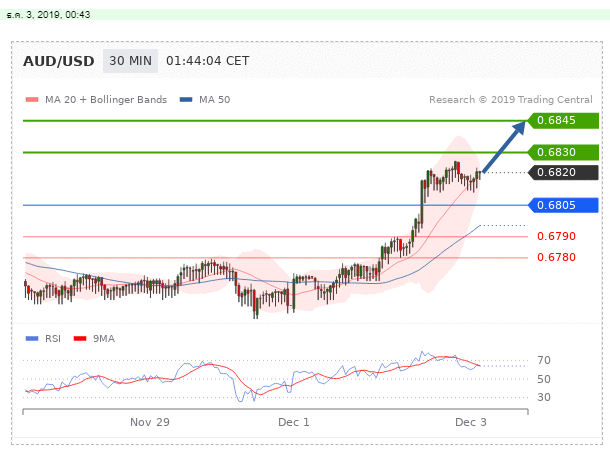Click the RSI 30 level label
Screen dimensions: 610x452
coord(544,397)
